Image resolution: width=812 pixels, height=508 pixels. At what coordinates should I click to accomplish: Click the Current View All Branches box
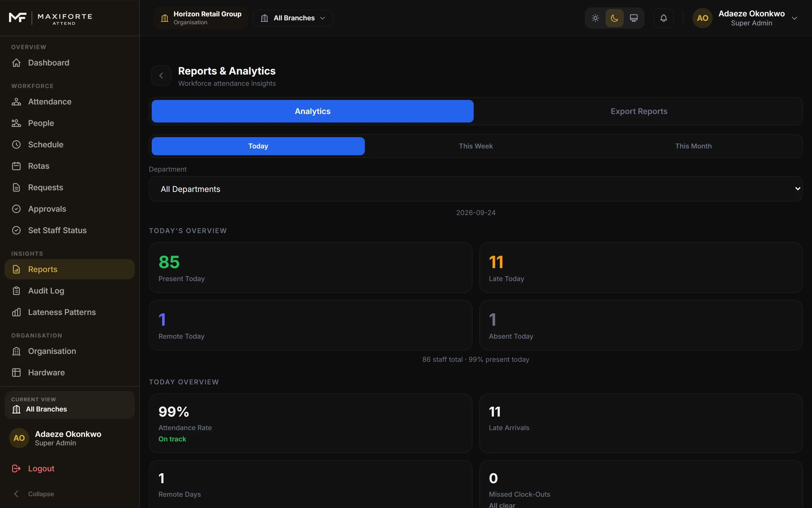tap(69, 405)
